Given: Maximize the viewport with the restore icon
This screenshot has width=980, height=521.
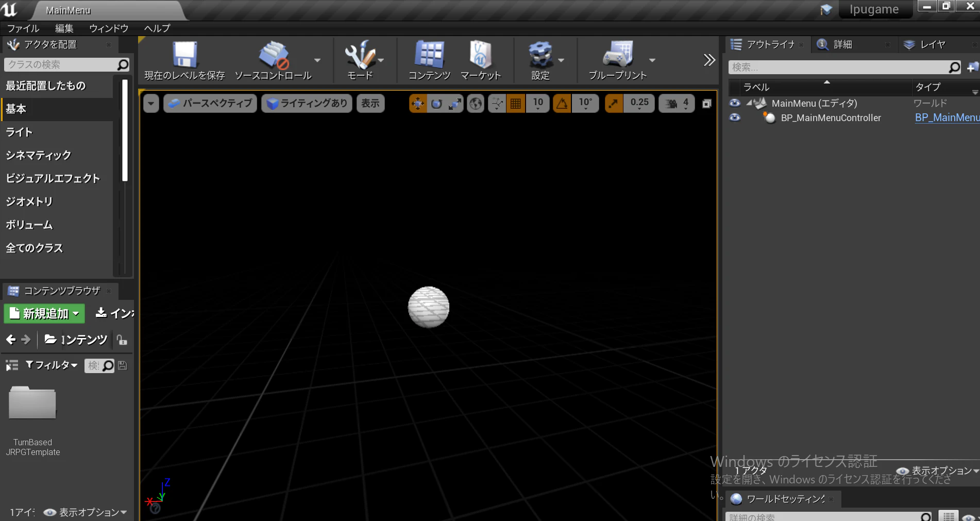Looking at the screenshot, I should (x=707, y=104).
